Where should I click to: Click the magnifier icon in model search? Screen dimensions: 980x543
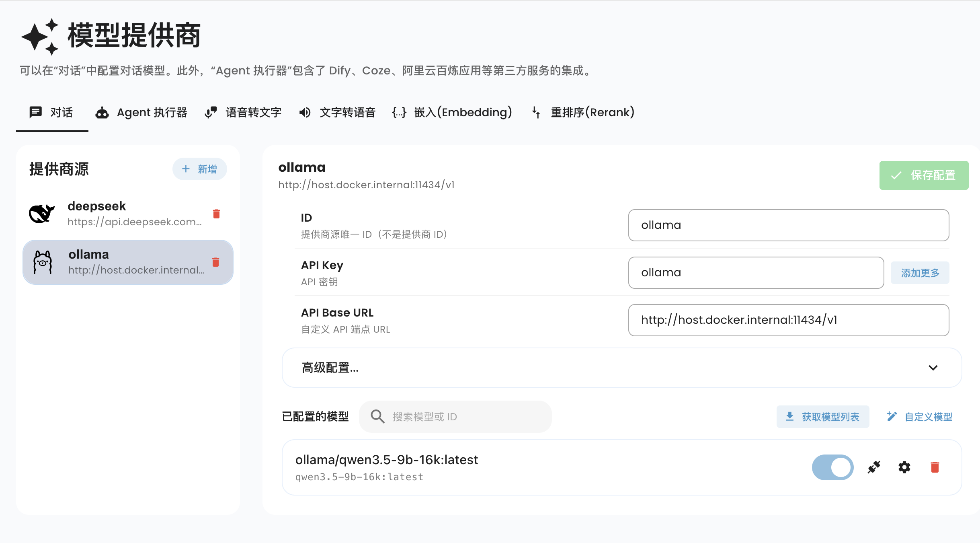(x=377, y=417)
